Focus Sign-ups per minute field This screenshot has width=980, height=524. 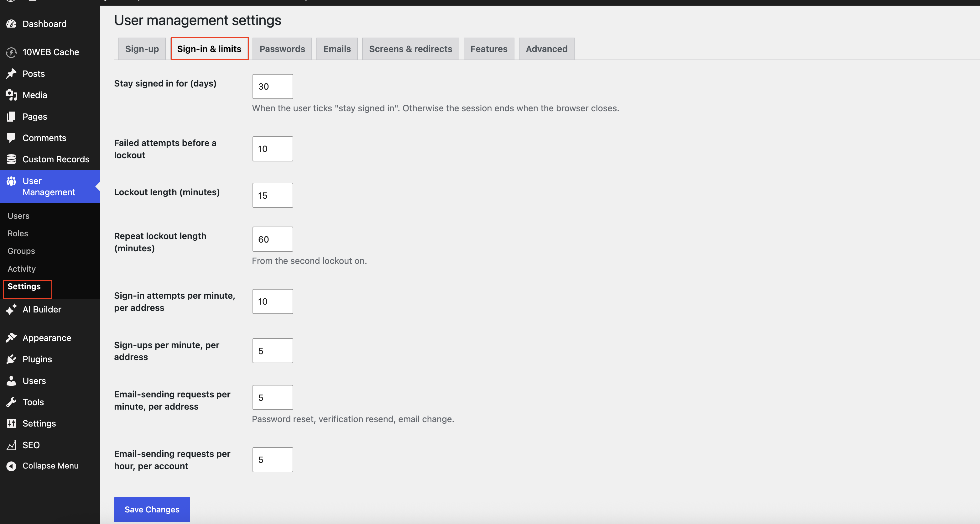[x=273, y=350]
